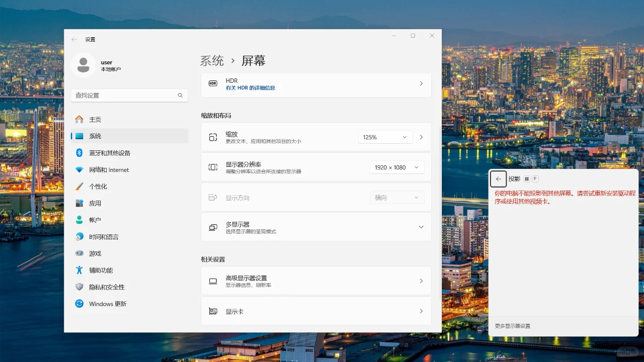Select the 隐私和安全性 shield icon
The height and width of the screenshot is (362, 644).
tap(79, 287)
